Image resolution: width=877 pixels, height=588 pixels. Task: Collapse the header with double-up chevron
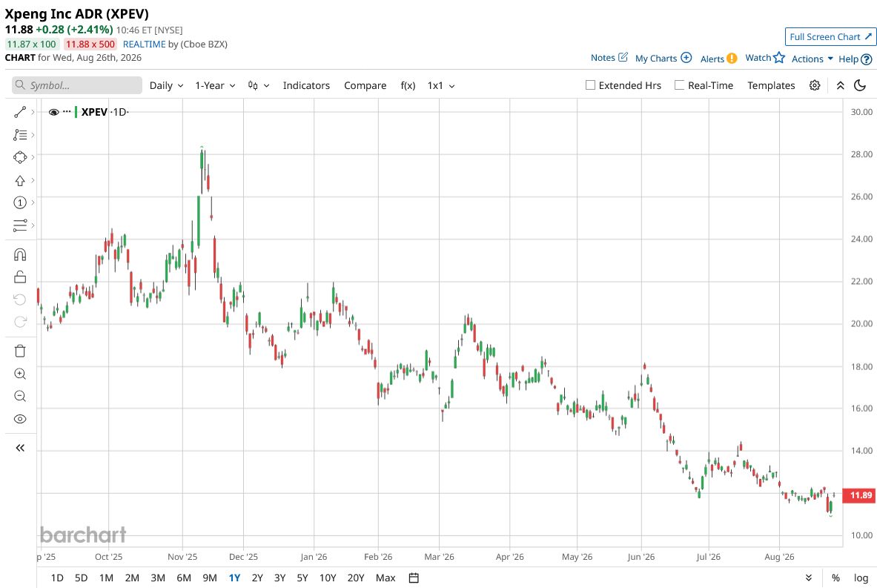coord(840,85)
